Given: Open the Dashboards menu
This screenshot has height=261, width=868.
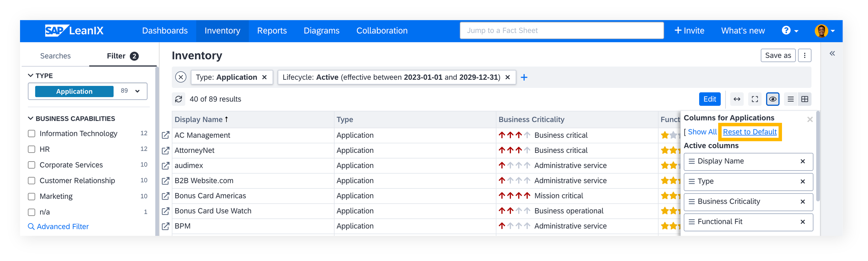Looking at the screenshot, I should click(x=165, y=31).
